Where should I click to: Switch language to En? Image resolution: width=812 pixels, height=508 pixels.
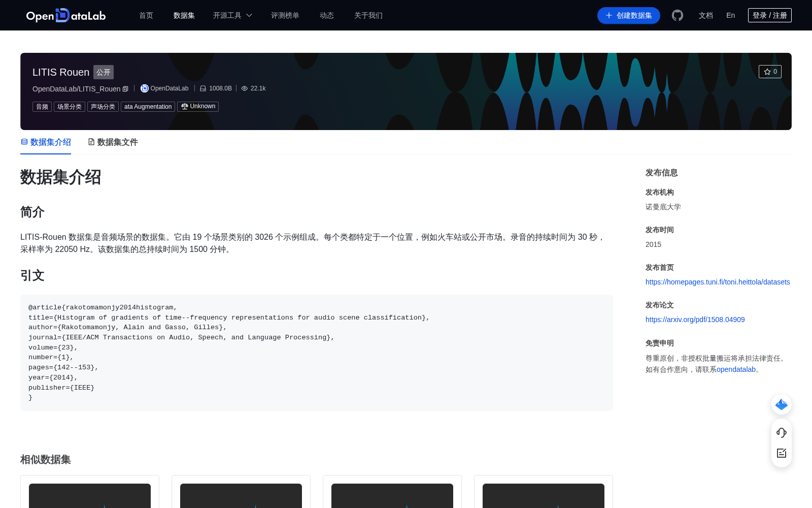[731, 15]
